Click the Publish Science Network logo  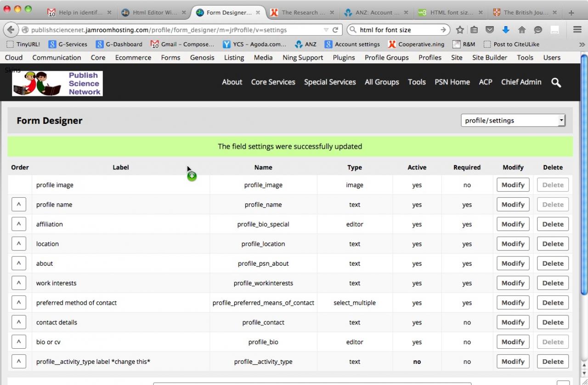click(57, 83)
